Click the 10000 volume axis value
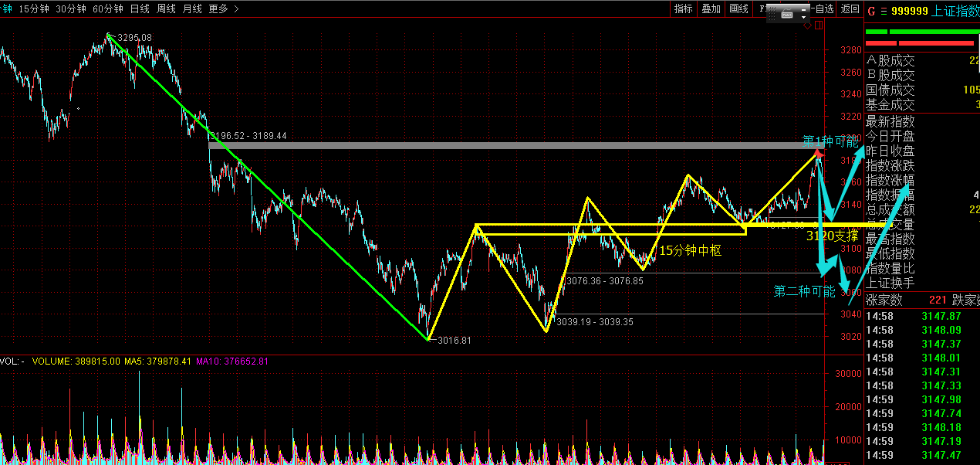Image resolution: width=980 pixels, height=465 pixels. [x=848, y=440]
